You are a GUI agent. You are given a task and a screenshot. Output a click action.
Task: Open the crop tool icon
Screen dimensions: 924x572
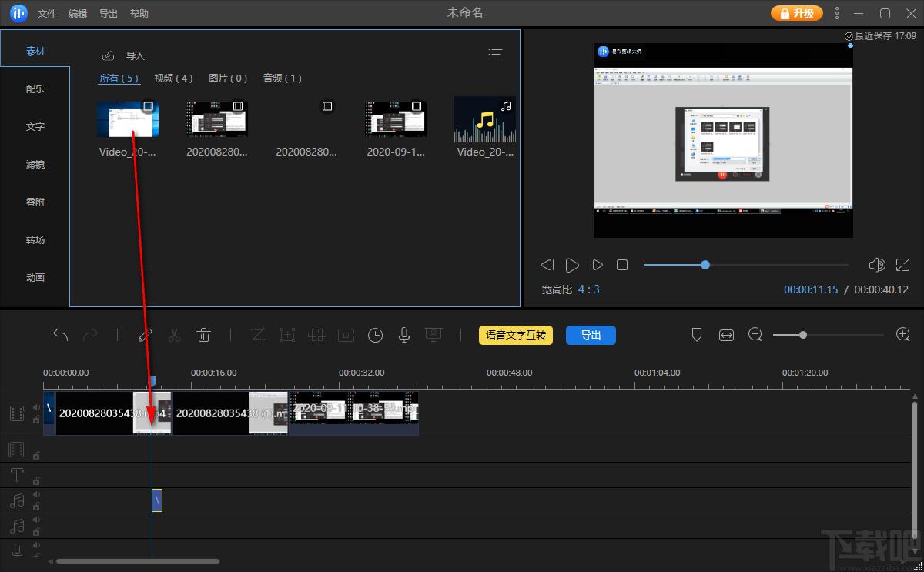tap(258, 335)
